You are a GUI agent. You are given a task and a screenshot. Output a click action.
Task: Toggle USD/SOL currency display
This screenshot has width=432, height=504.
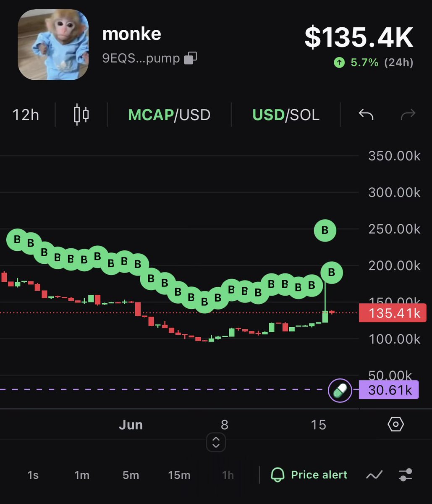(x=286, y=115)
